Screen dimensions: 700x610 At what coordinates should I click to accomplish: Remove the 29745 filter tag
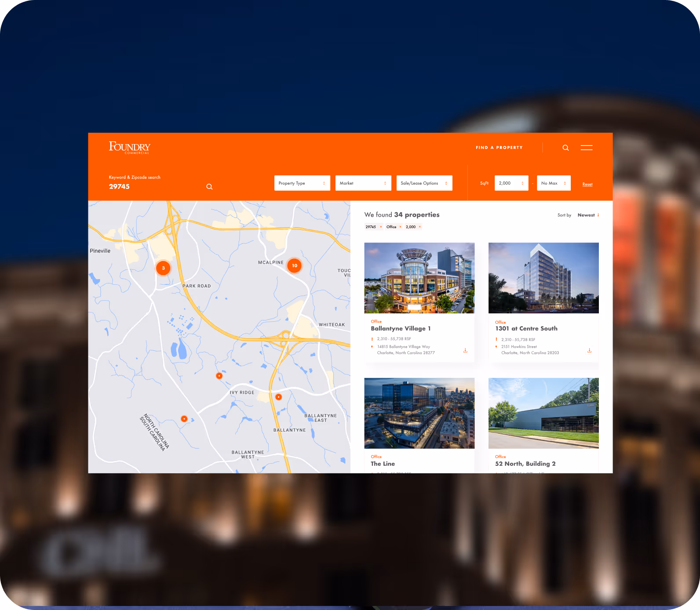381,227
